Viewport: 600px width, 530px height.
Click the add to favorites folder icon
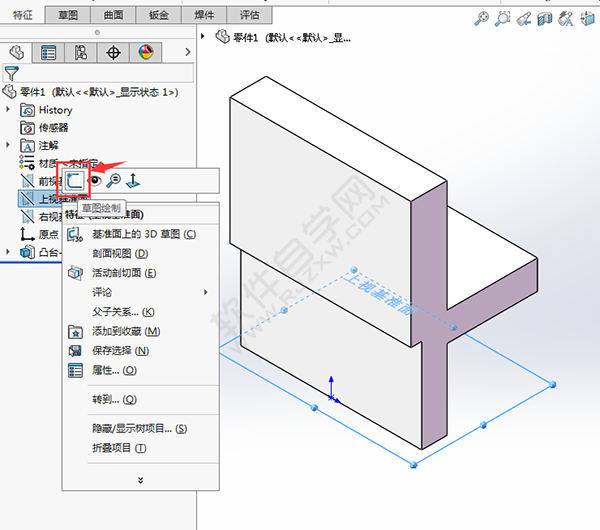point(75,332)
